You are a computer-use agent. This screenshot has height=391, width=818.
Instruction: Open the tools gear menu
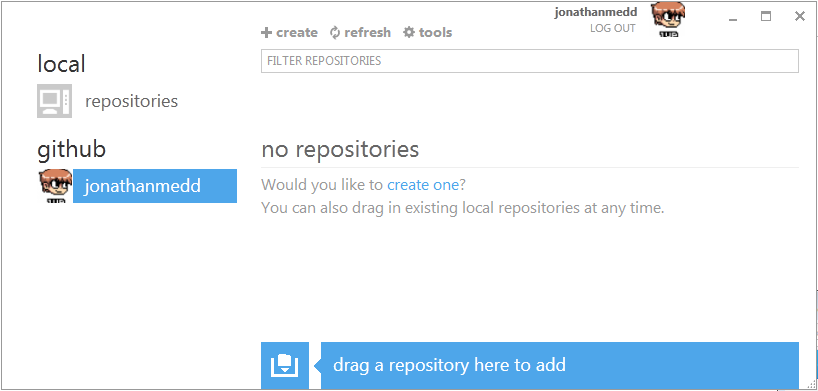tap(428, 32)
